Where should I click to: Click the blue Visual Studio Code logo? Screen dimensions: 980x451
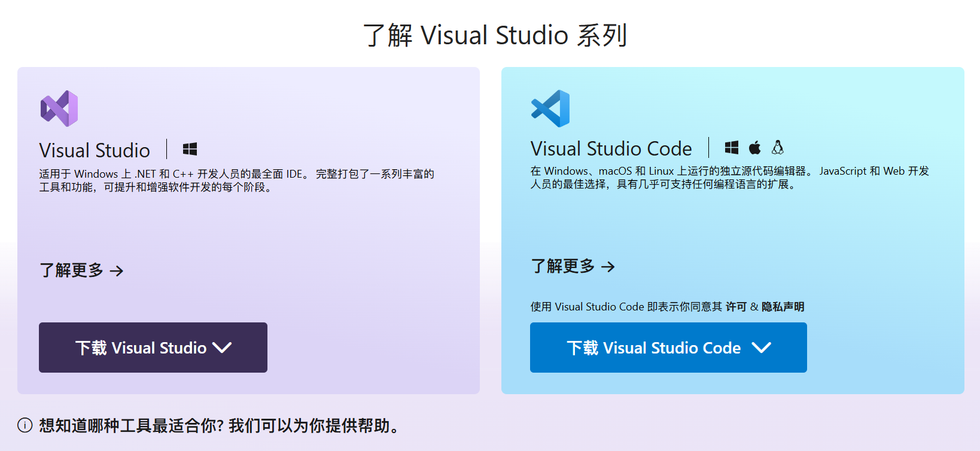(x=550, y=108)
